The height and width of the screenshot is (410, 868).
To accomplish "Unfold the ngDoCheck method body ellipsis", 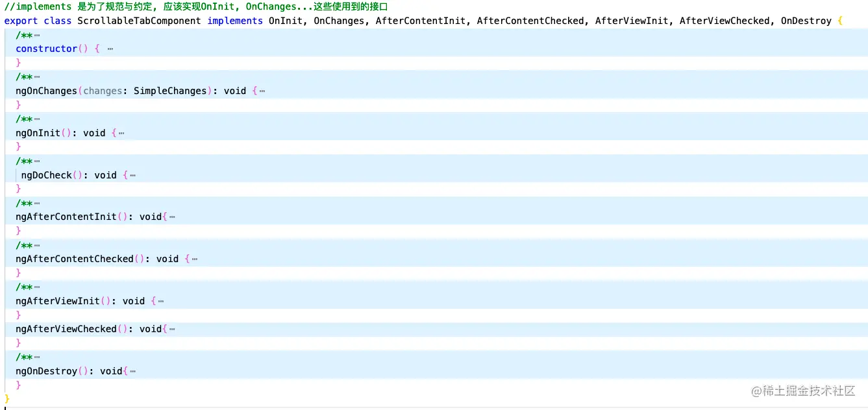I will (132, 176).
